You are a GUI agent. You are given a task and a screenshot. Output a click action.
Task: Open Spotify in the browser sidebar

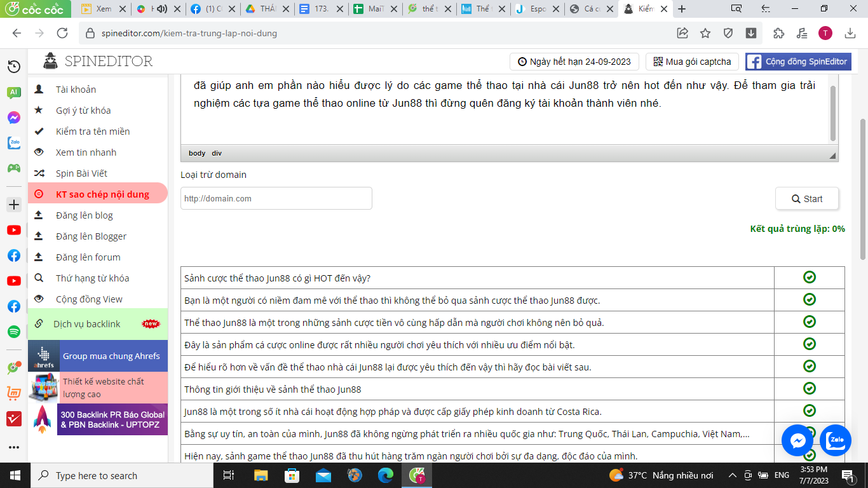click(14, 332)
